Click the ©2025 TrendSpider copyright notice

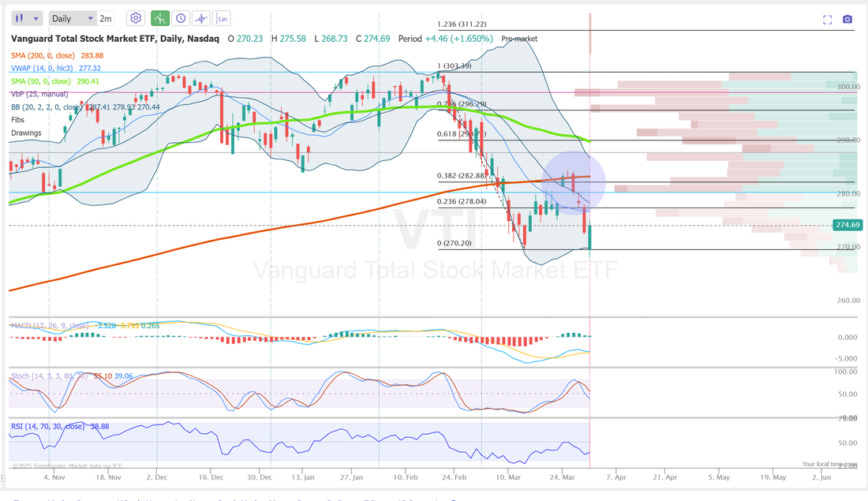68,466
